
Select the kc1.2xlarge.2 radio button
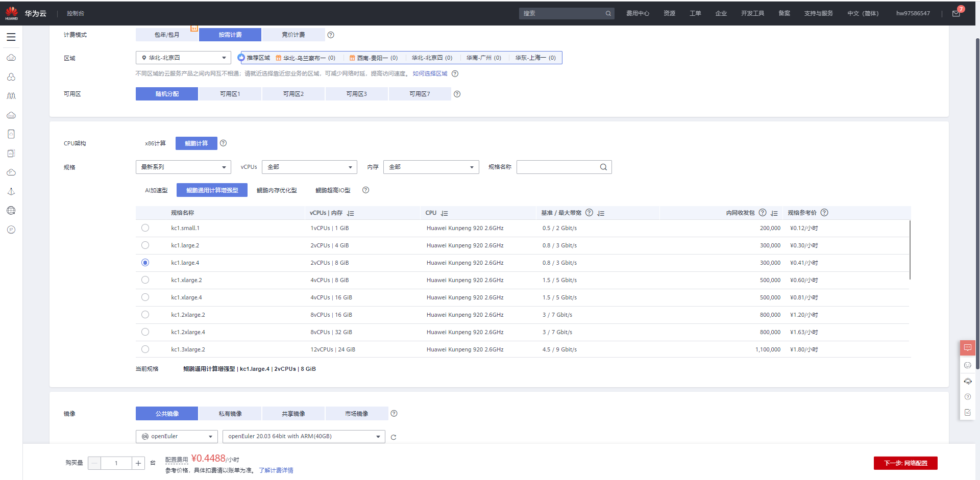(145, 315)
